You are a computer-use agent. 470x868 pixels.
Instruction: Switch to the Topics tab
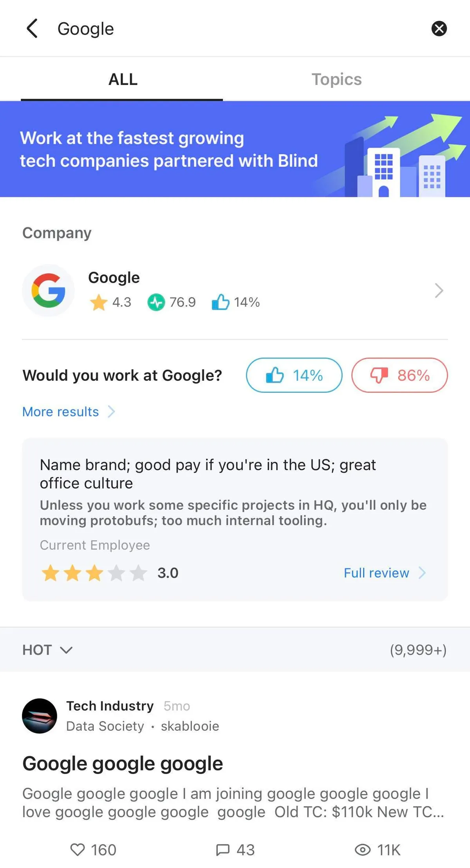pyautogui.click(x=336, y=79)
